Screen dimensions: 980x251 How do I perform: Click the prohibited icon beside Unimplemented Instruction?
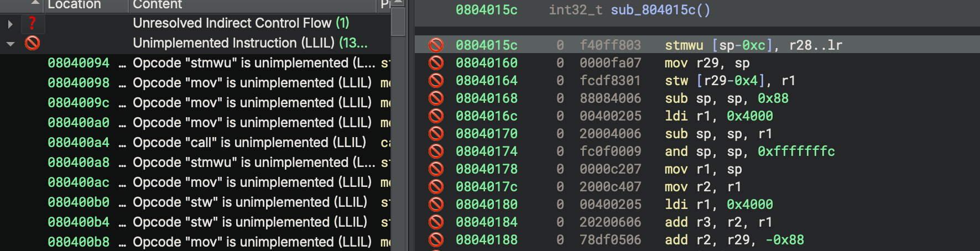(32, 43)
